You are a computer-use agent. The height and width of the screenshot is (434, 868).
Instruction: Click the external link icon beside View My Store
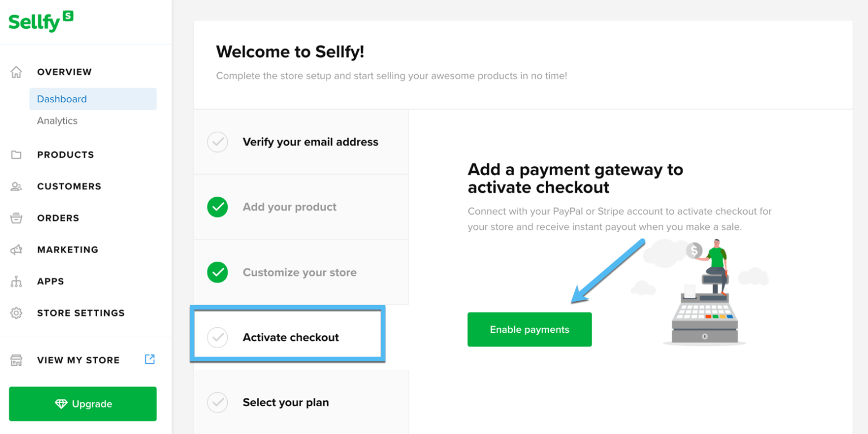click(149, 359)
